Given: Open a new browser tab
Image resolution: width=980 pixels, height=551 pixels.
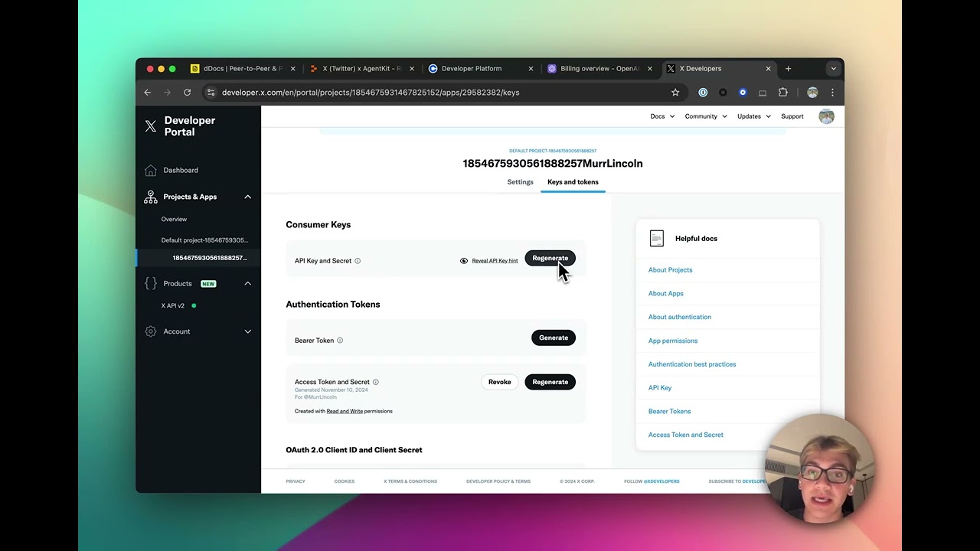Looking at the screenshot, I should [788, 68].
